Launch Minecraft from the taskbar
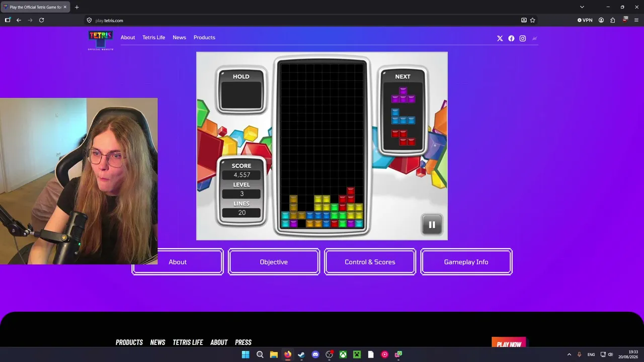Screen dimensions: 644x362 pos(357,354)
